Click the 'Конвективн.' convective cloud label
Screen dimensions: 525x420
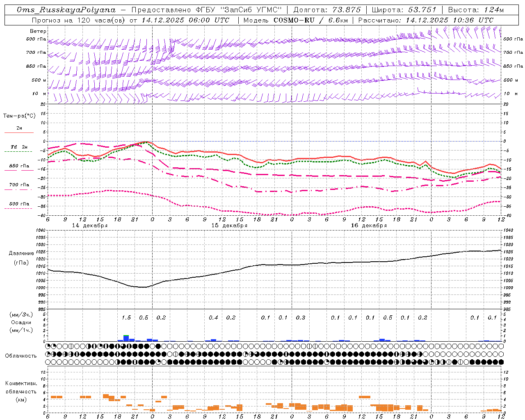click(x=21, y=383)
